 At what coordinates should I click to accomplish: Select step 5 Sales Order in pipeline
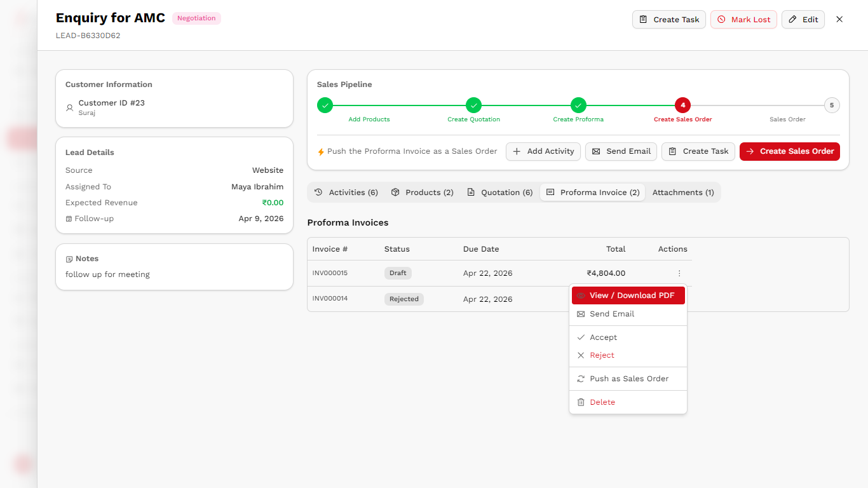[832, 105]
